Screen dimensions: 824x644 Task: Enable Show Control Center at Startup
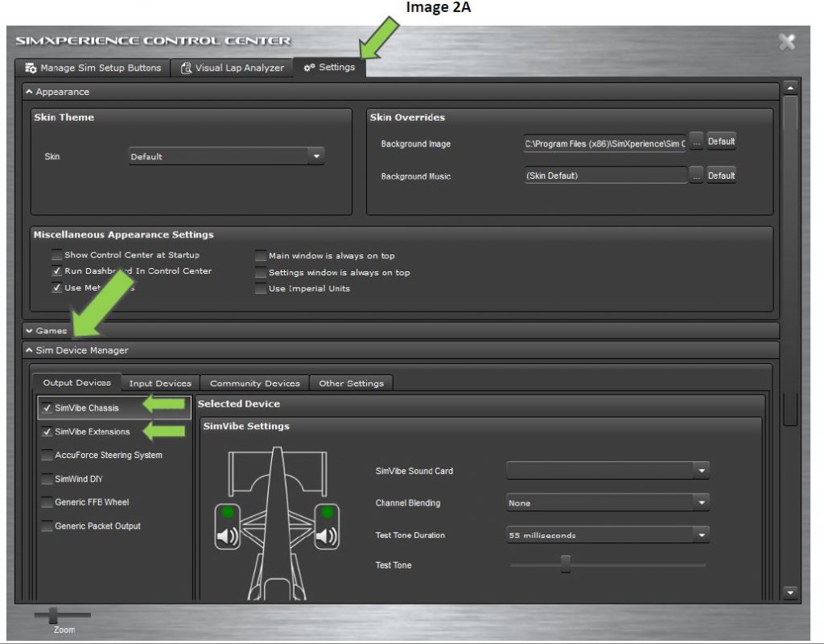56,255
